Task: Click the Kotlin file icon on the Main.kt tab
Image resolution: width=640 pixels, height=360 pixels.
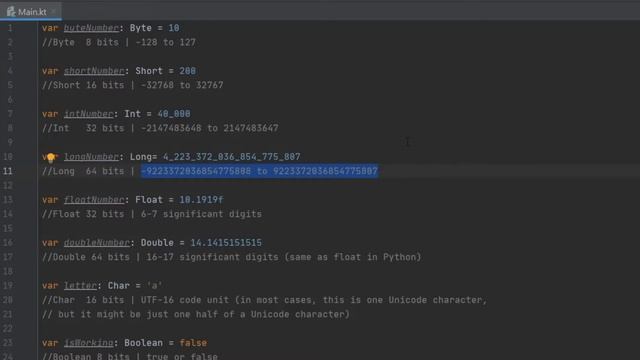Action: click(11, 11)
